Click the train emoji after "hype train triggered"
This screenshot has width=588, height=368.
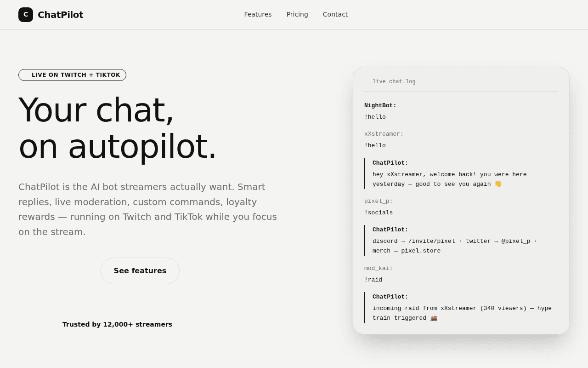click(434, 318)
